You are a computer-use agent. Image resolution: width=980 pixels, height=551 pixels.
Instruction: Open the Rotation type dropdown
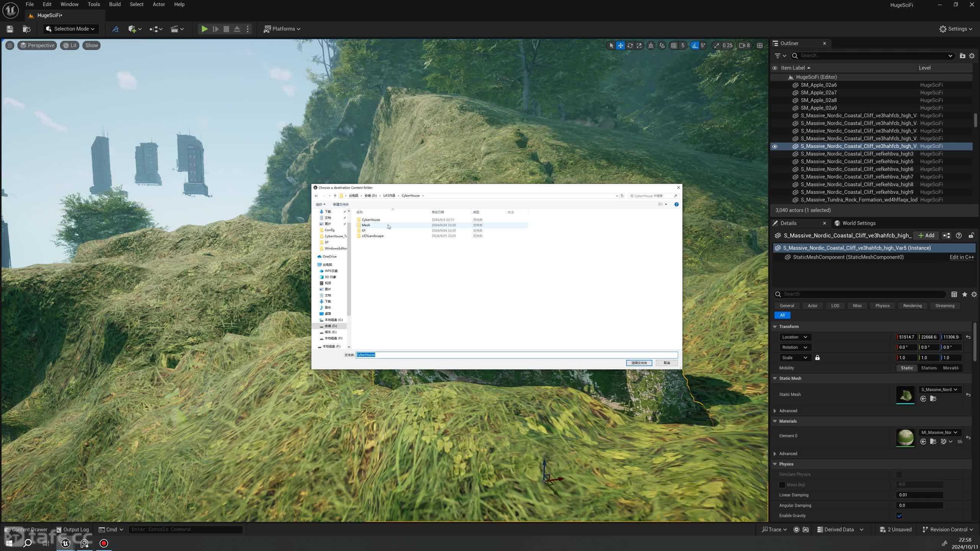pyautogui.click(x=795, y=347)
